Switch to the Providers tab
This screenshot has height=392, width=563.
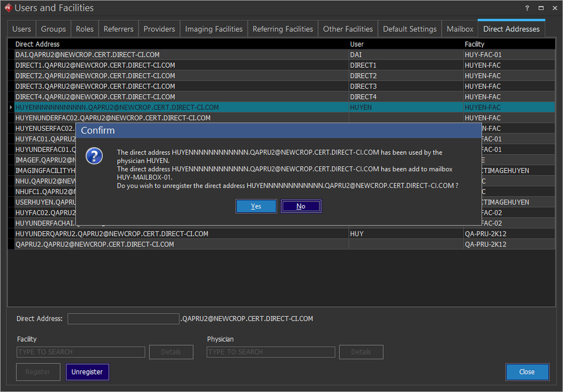pos(159,29)
